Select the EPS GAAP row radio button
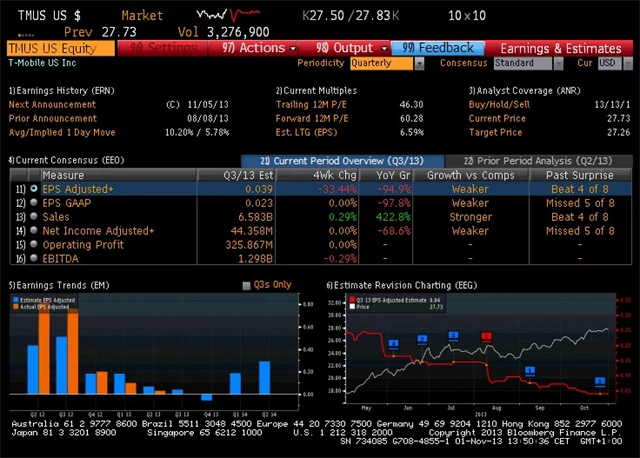Viewport: 640px width, 458px height. (x=34, y=202)
